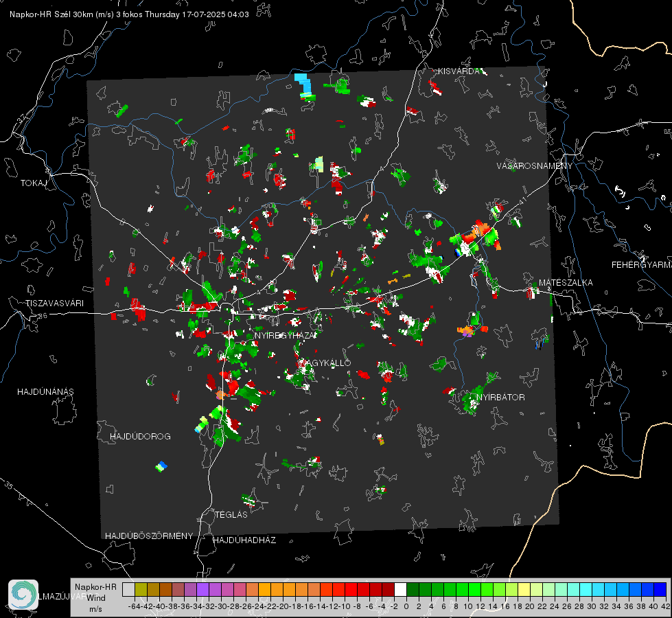Image resolution: width=672 pixels, height=618 pixels.
Task: Click the KISVÁRDA city label
Action: coord(459,71)
